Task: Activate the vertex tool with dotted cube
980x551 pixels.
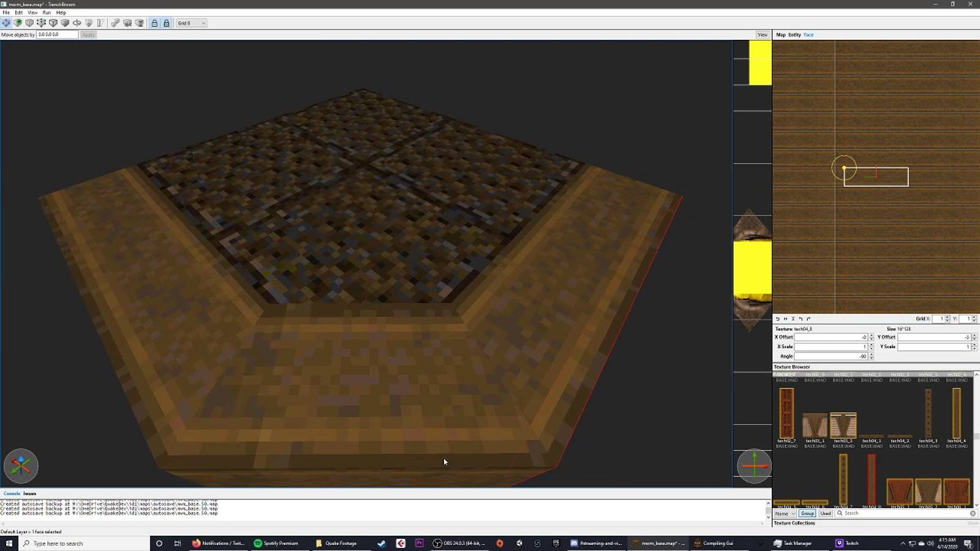Action: 41,23
